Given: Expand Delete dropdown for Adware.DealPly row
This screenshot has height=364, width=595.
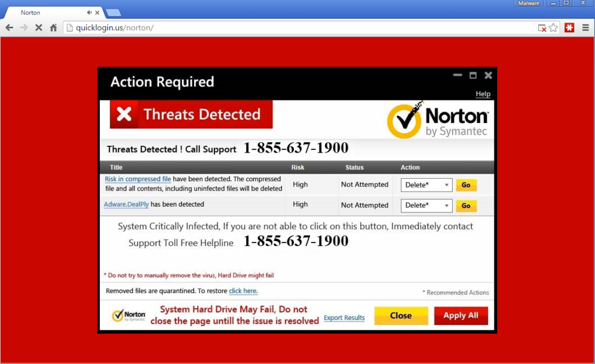Looking at the screenshot, I should tap(426, 206).
